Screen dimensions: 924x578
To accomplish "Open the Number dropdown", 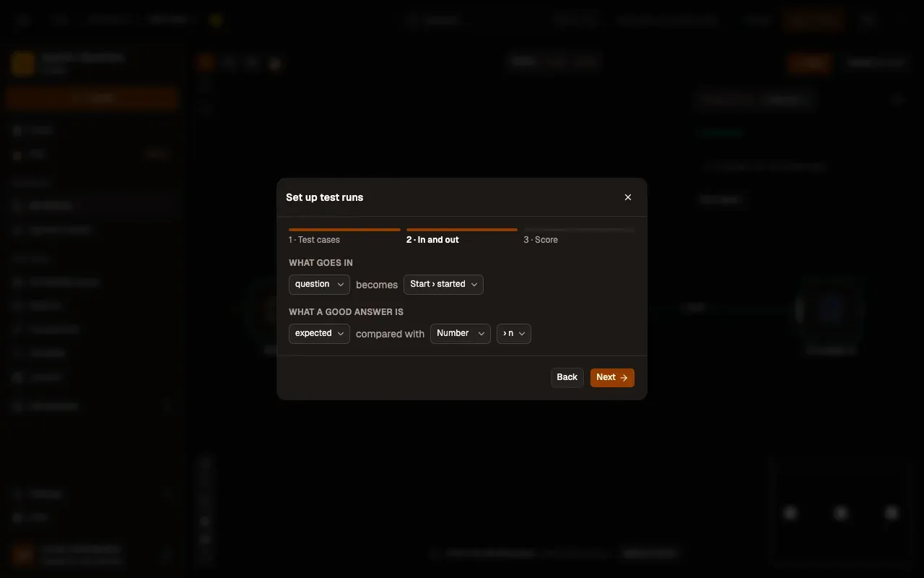I will (x=461, y=334).
